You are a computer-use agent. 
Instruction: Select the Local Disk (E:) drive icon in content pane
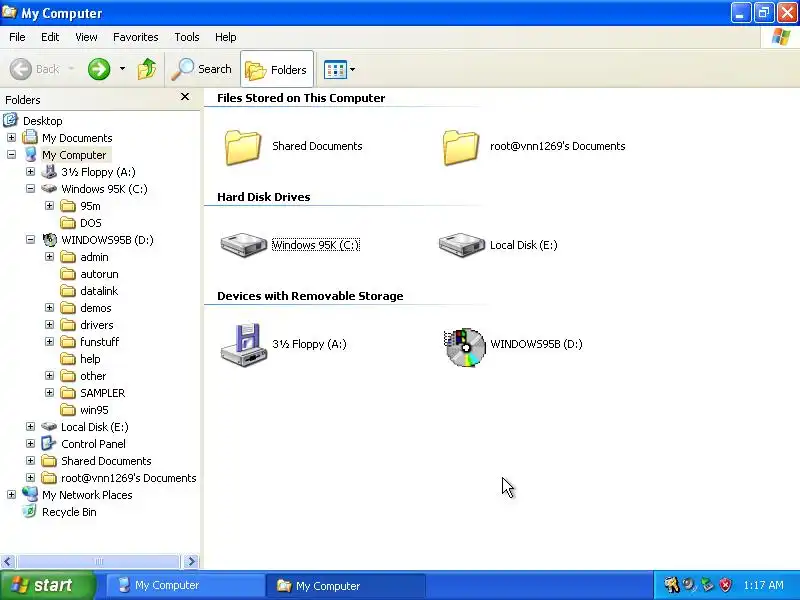click(x=462, y=245)
